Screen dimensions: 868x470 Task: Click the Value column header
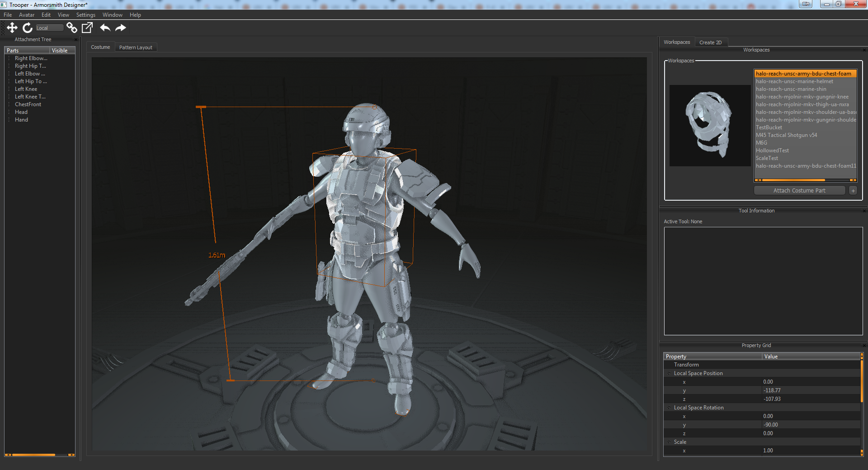pyautogui.click(x=811, y=357)
